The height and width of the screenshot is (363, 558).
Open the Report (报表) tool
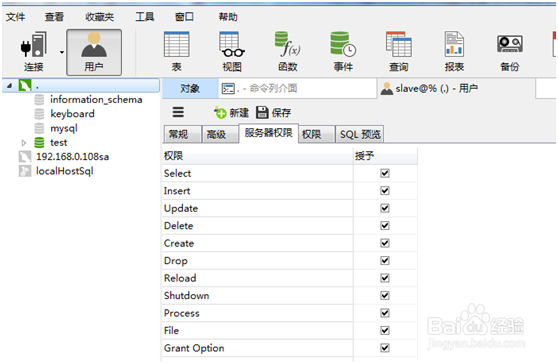click(x=454, y=52)
